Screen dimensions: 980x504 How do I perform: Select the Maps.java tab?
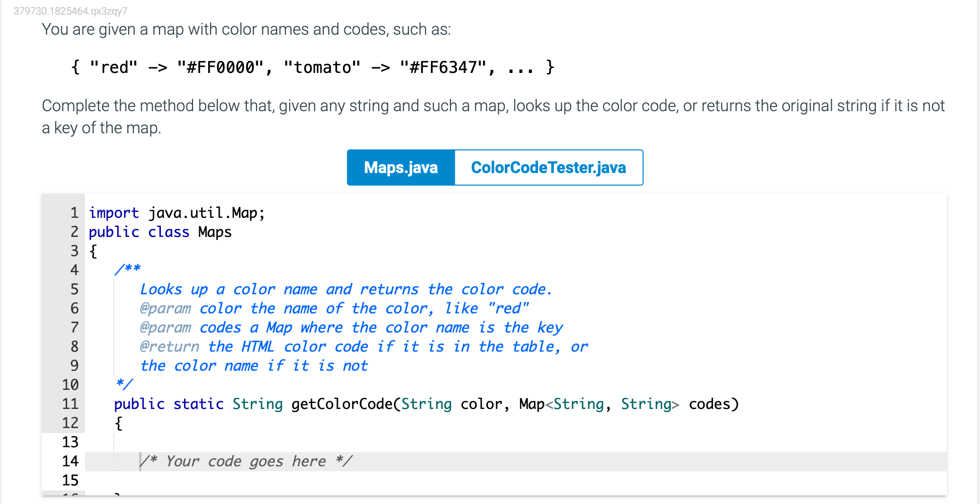(401, 167)
